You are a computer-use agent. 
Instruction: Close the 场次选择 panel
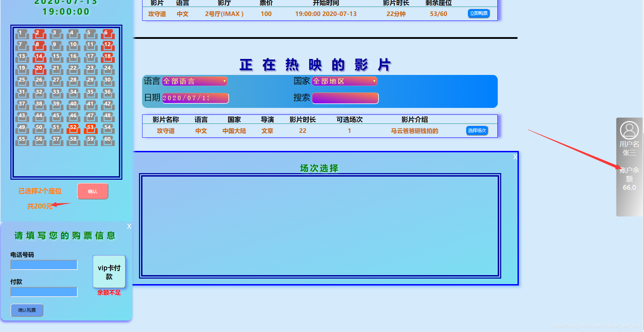(x=515, y=157)
